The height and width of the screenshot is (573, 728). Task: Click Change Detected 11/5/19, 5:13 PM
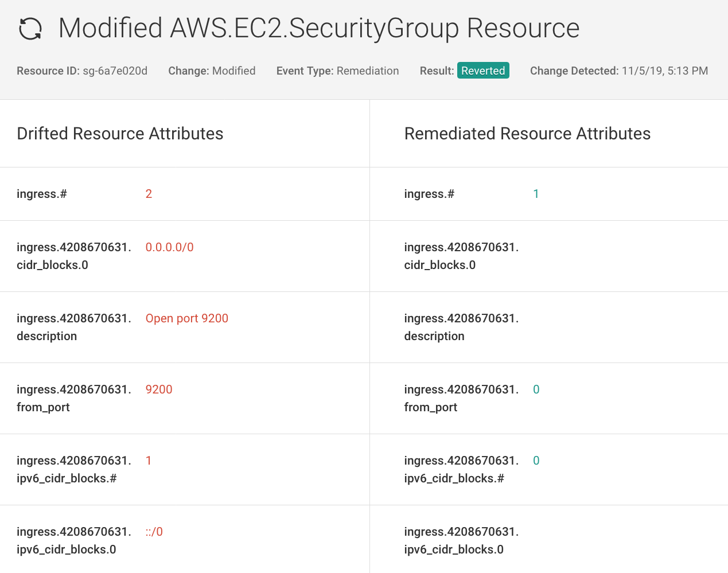tap(619, 71)
